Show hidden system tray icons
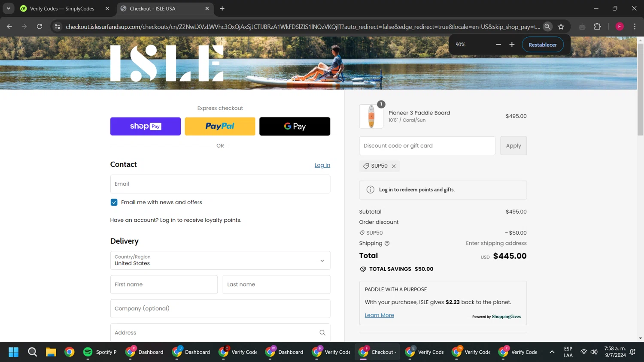 pos(552,352)
